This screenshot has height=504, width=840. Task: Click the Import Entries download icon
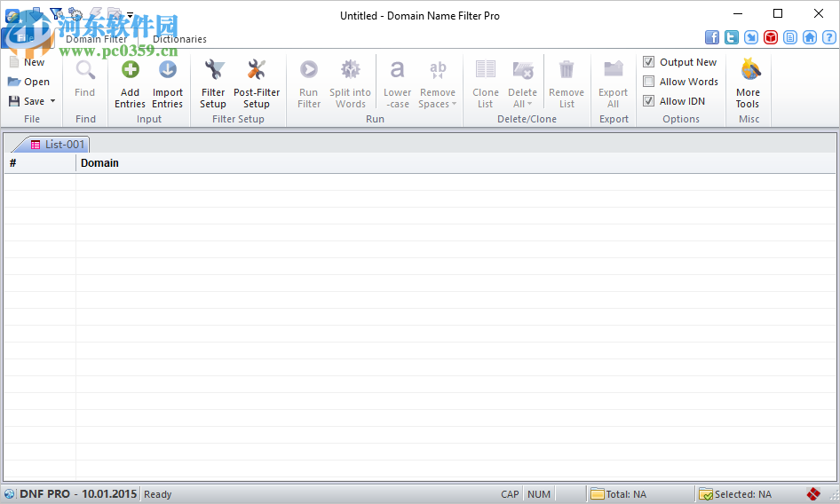168,69
